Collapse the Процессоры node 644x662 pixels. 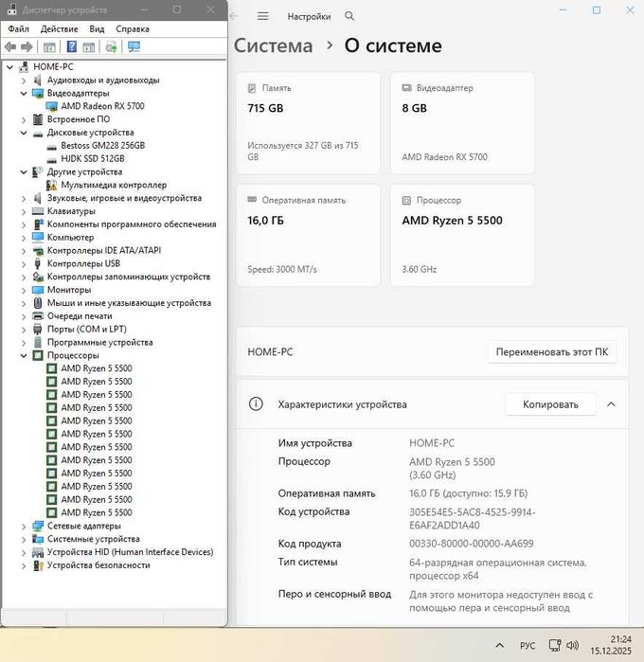click(x=24, y=355)
